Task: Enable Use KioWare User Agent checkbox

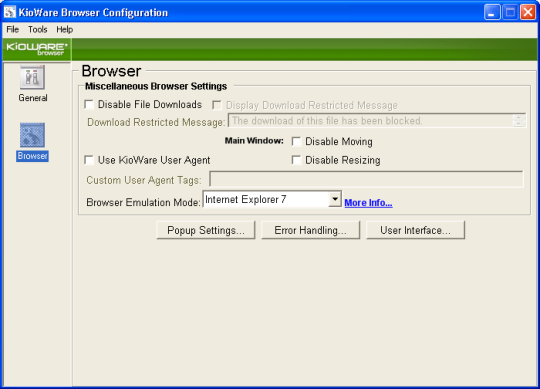Action: point(89,160)
